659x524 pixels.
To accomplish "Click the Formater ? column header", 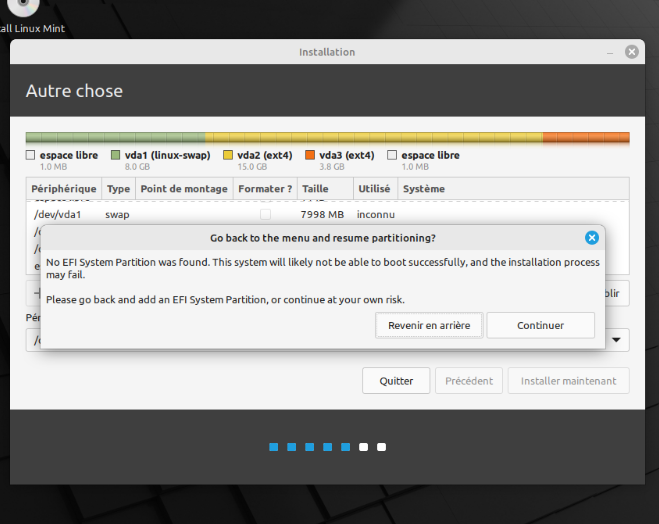I will 265,189.
